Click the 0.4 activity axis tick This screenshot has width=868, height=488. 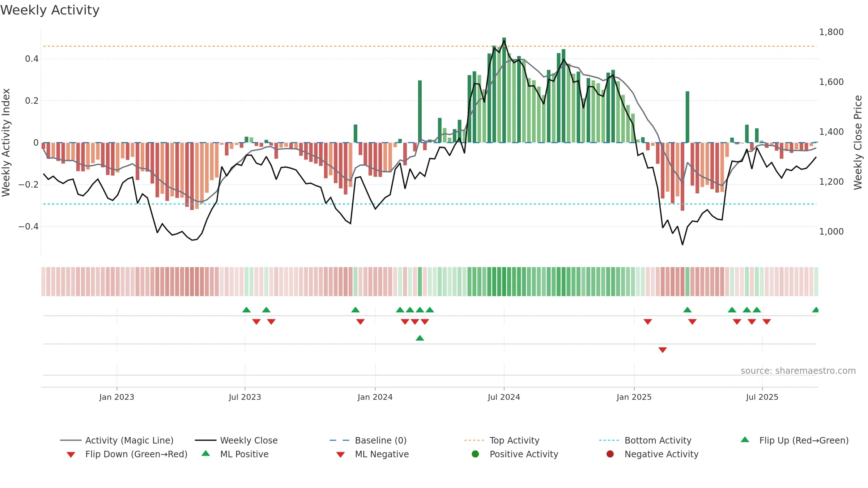32,59
